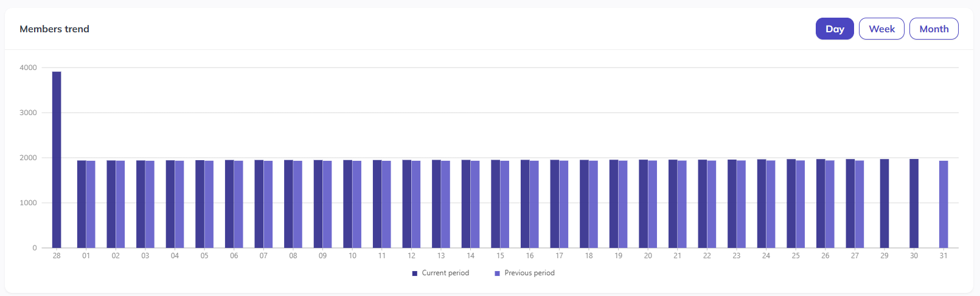Click the light Previous period legend swatch
The height and width of the screenshot is (296, 980).
coord(497,273)
